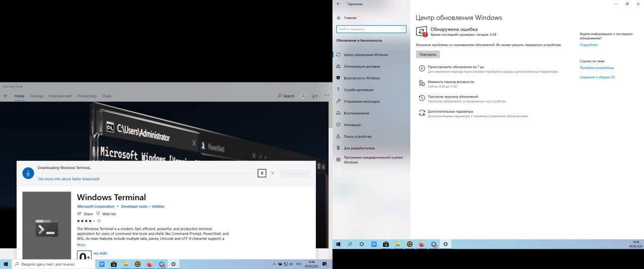Open the Gaming tab in Store
644x269 pixels.
coord(36,96)
